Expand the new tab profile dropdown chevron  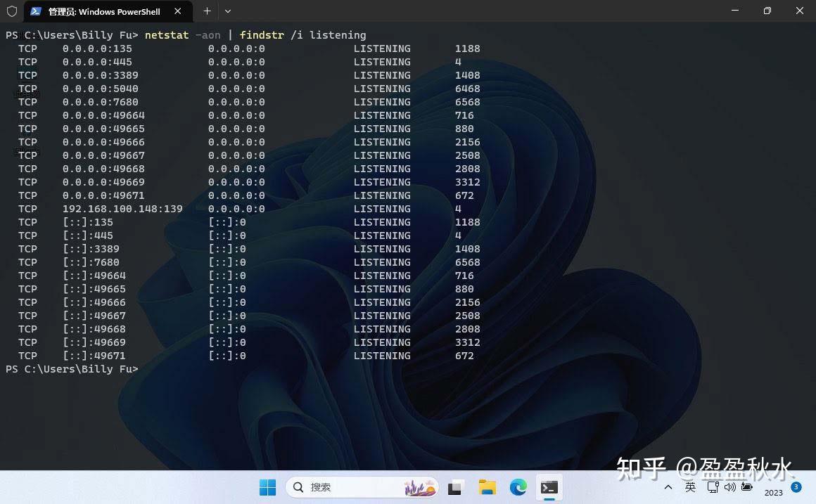tap(227, 11)
